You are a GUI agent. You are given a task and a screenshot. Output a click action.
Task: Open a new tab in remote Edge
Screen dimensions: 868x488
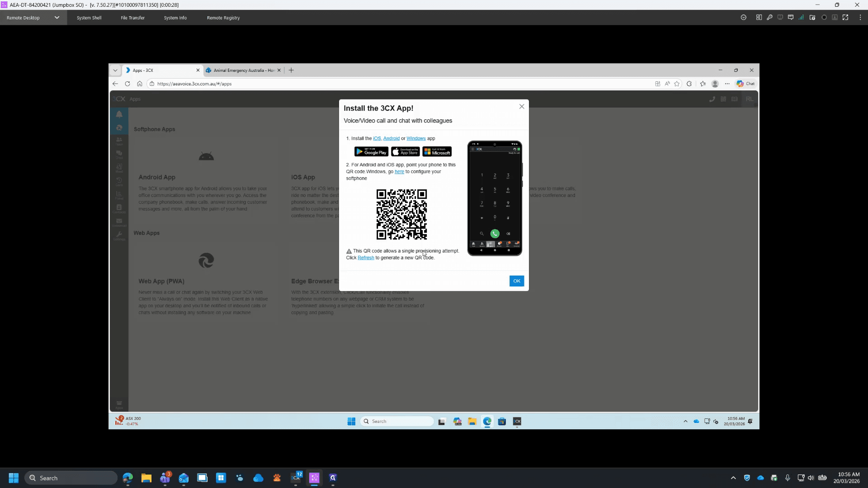(291, 70)
